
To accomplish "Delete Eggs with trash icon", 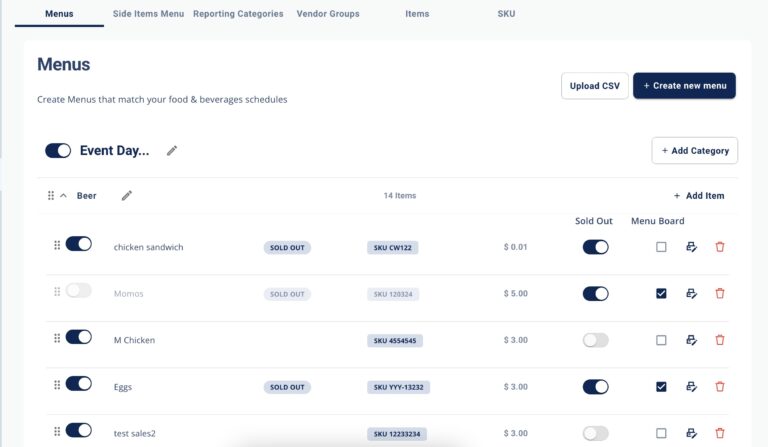I will point(720,387).
